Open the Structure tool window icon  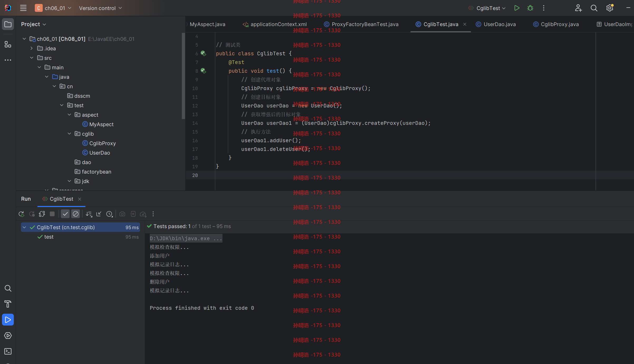(x=8, y=44)
